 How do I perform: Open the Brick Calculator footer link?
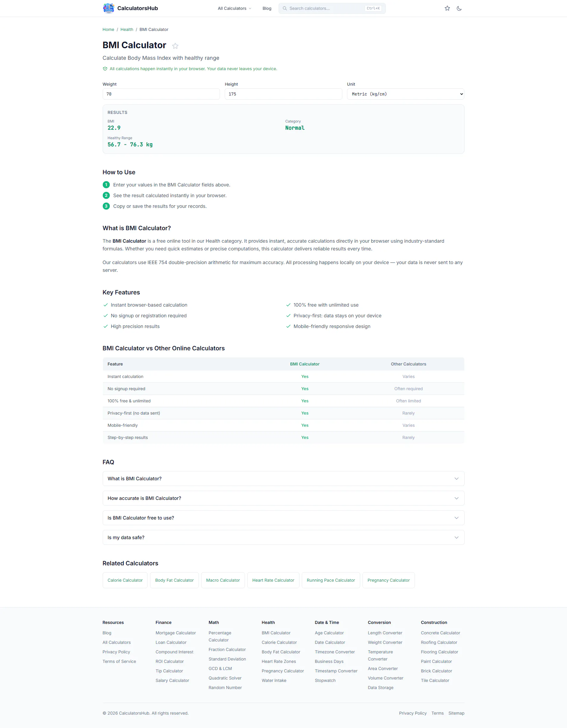[x=437, y=671]
